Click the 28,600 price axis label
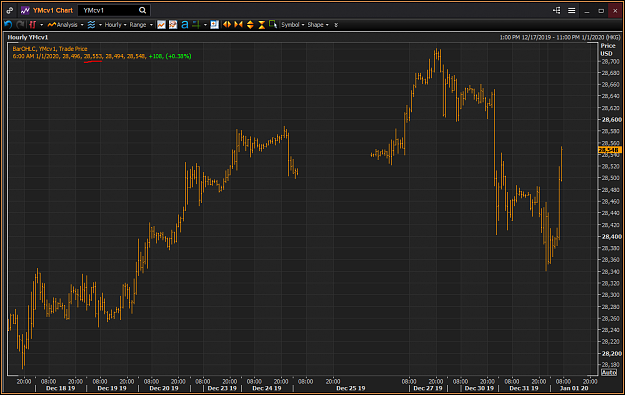The height and width of the screenshot is (395, 625). 611,120
